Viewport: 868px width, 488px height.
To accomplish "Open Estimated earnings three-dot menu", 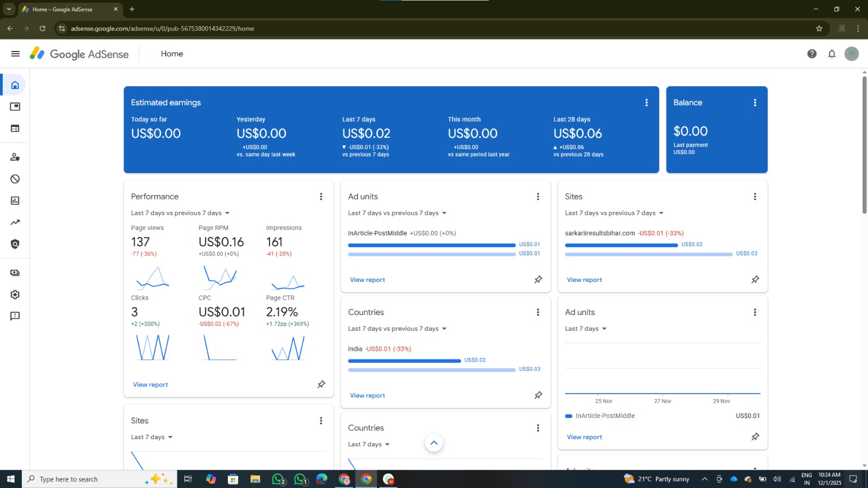I will [x=646, y=102].
